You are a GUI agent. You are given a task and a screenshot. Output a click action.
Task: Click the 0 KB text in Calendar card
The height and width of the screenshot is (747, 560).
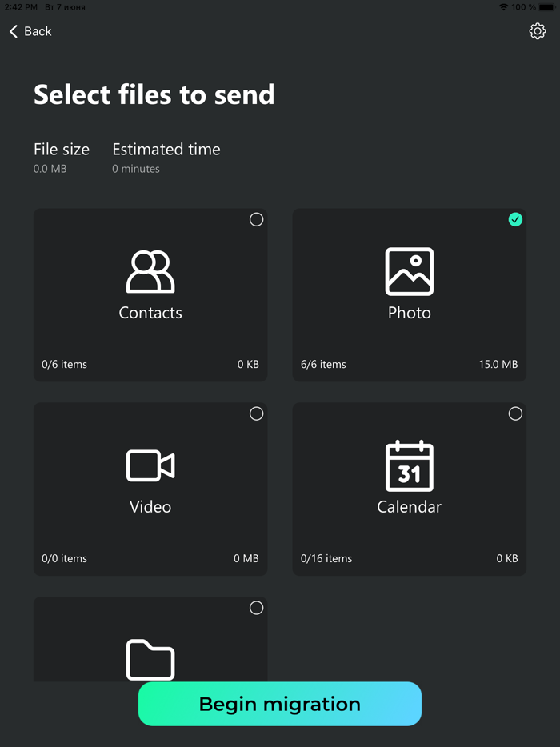tap(507, 558)
